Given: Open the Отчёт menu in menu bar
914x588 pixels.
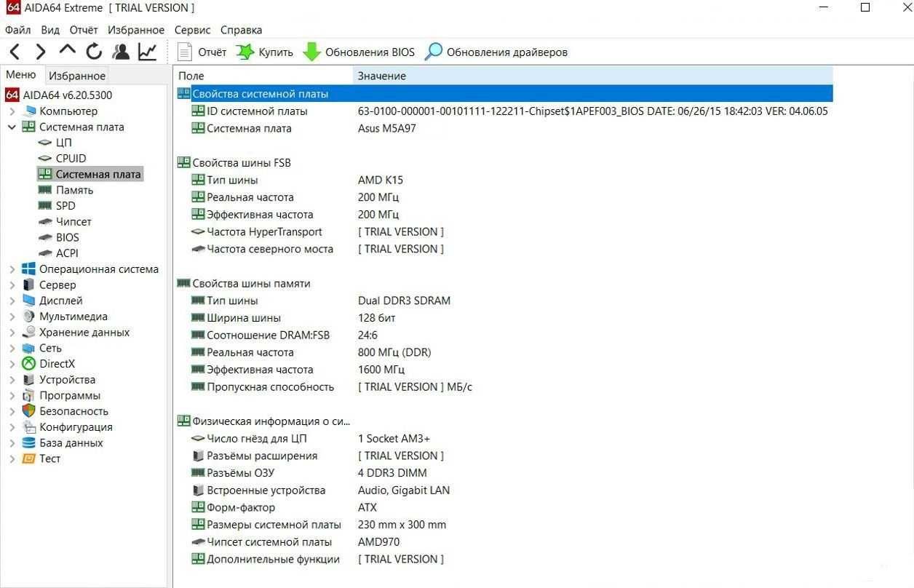Looking at the screenshot, I should (x=84, y=30).
